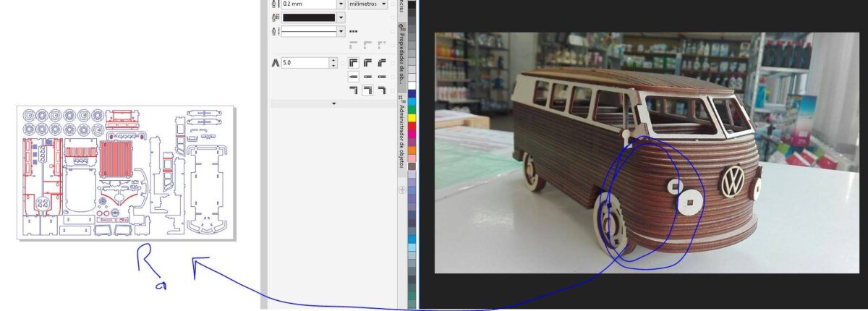Set outline position to centered icon
This screenshot has width=868, height=311.
367,90
